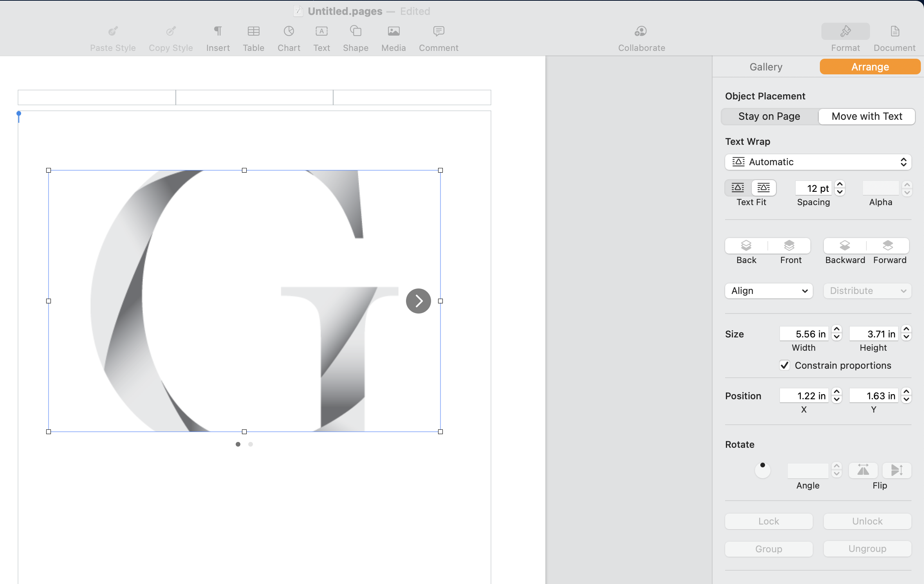Click the rotation angle dial
The image size is (924, 584).
tap(762, 470)
